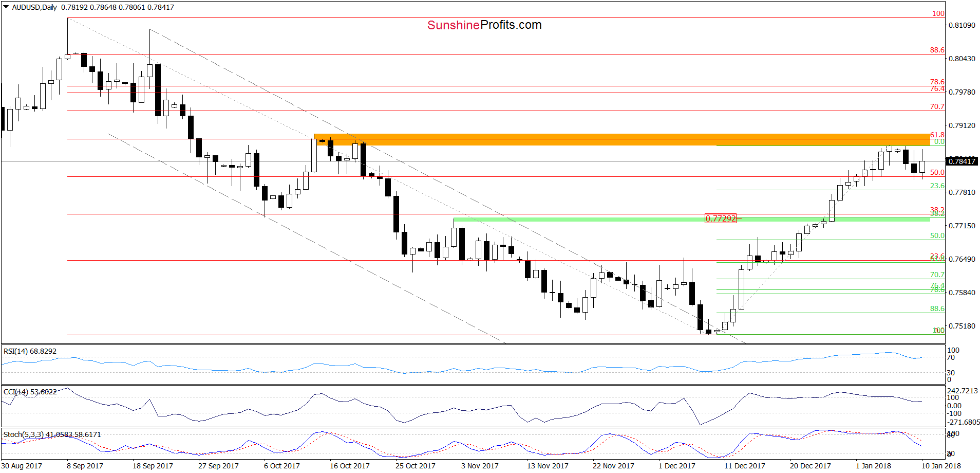Select the 10 Jan 2018 date label
980x473 pixels.
click(941, 466)
